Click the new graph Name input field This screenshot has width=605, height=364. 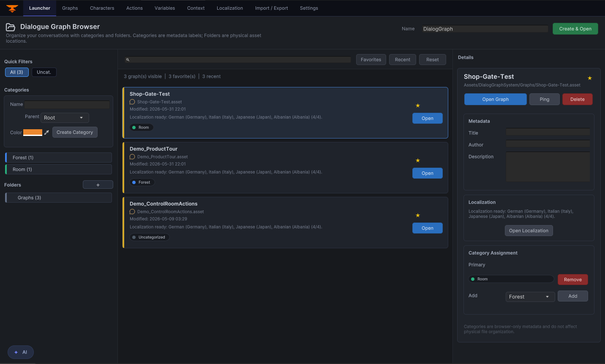click(485, 29)
